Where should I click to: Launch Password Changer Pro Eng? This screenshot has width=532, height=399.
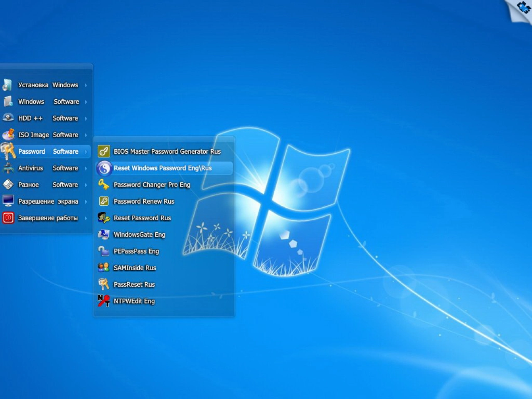click(164, 185)
